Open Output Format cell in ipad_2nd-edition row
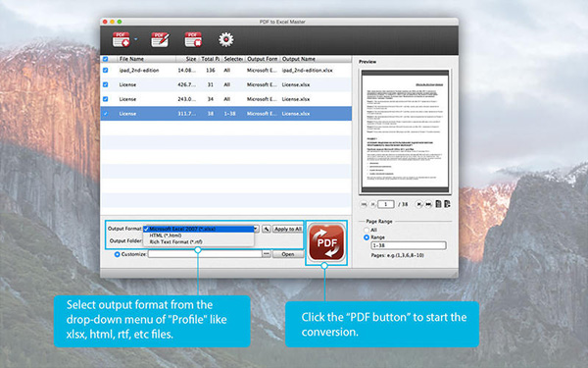This screenshot has height=368, width=588. (262, 71)
